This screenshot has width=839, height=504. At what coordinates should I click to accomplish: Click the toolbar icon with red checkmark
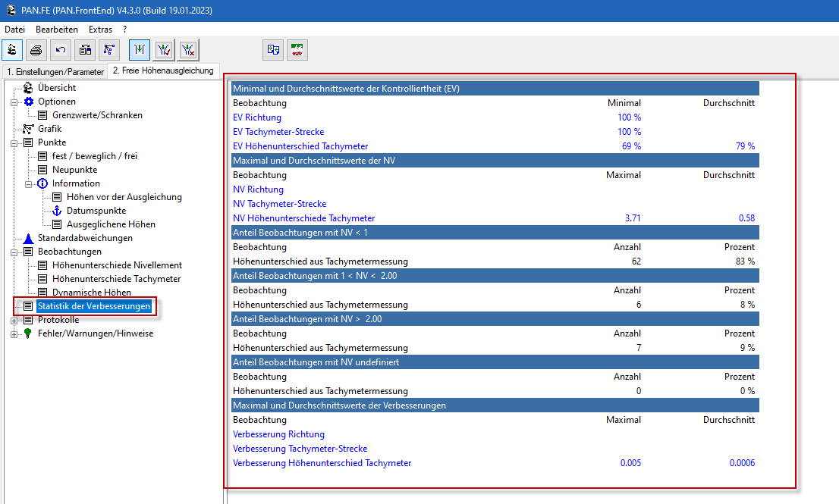[x=164, y=50]
